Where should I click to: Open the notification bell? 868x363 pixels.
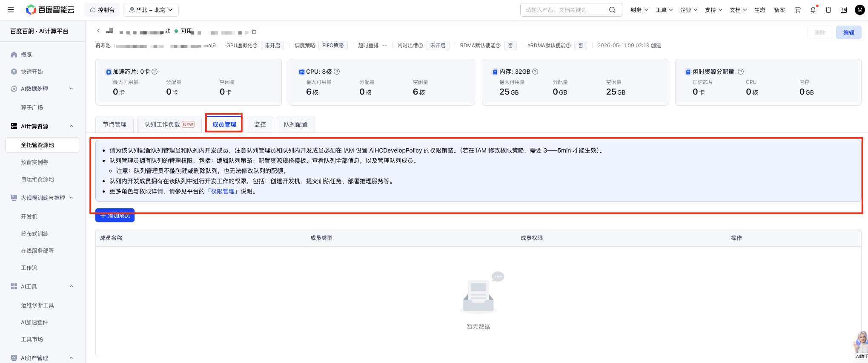tap(813, 10)
